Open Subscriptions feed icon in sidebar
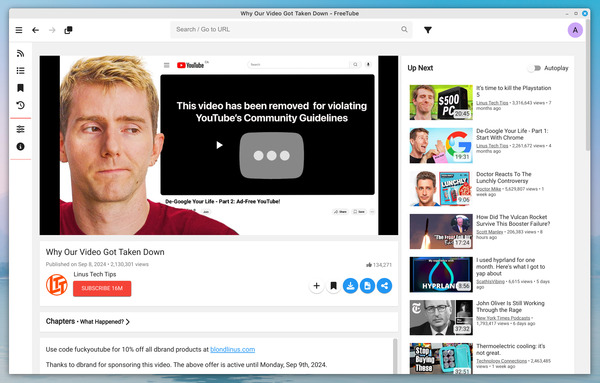The width and height of the screenshot is (600, 383). [21, 54]
